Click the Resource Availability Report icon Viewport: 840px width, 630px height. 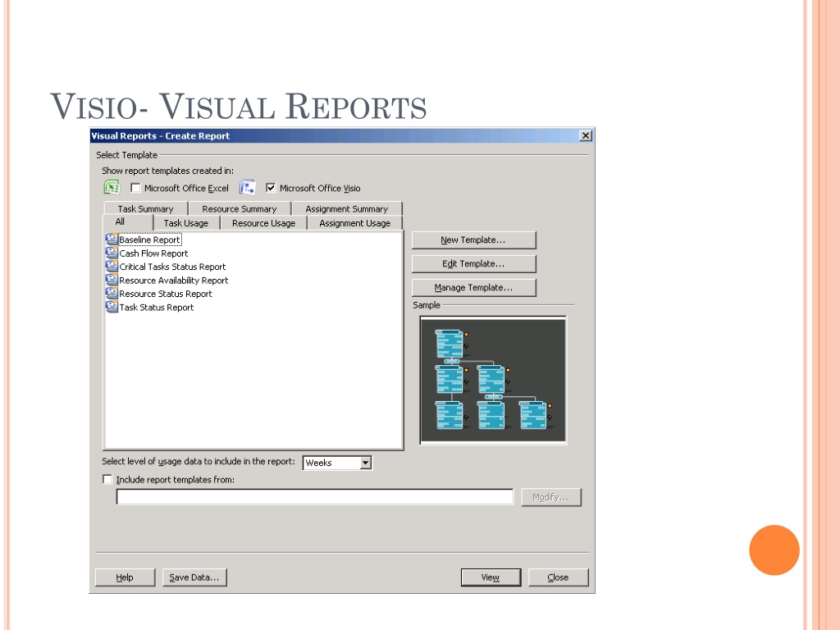[x=112, y=280]
